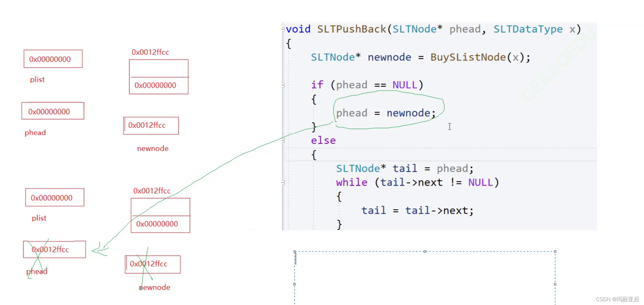The height and width of the screenshot is (305, 644).
Task: Click the crossed-out 0x0012ffcc box above newnode
Action: (x=153, y=264)
